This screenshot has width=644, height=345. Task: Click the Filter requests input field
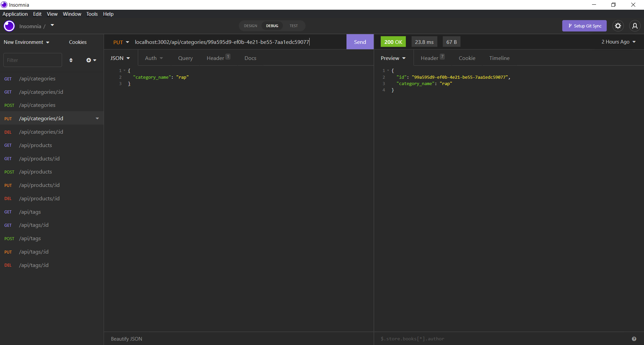click(x=33, y=60)
